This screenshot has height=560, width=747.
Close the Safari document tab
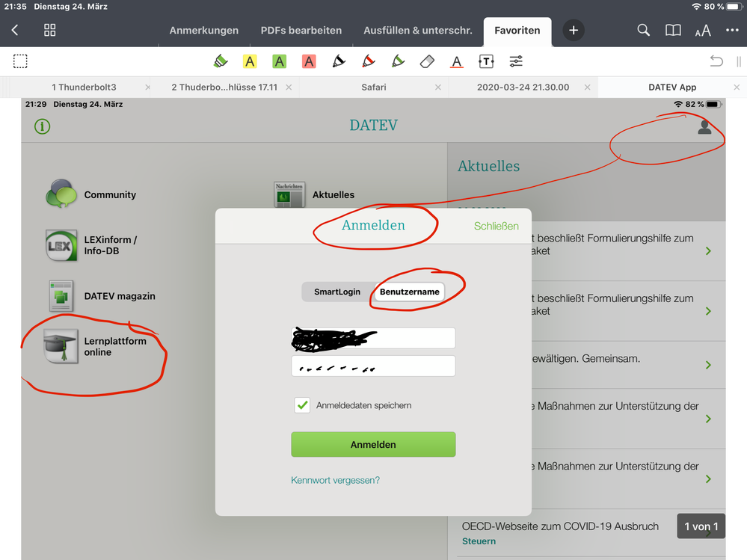[438, 87]
